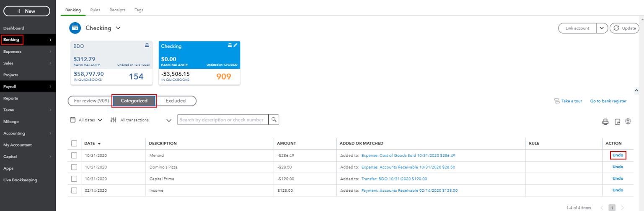The image size is (644, 211).
Task: Open the All dates filter dropdown
Action: click(x=86, y=120)
